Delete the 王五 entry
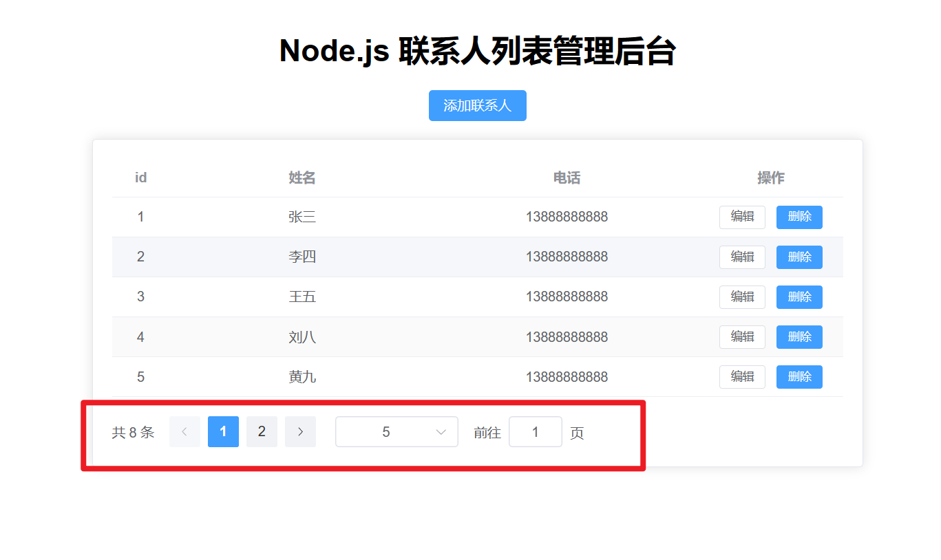The height and width of the screenshot is (560, 941). [799, 297]
